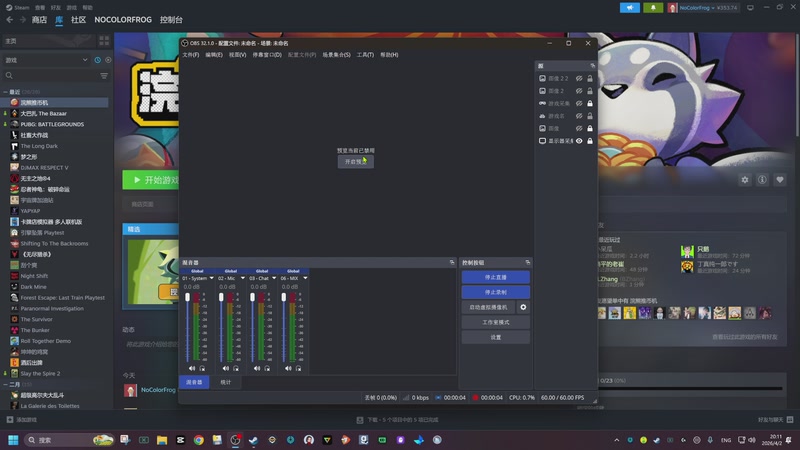800x450 pixels.
Task: Open the 03 - Chat channel dropdown
Action: 274,278
